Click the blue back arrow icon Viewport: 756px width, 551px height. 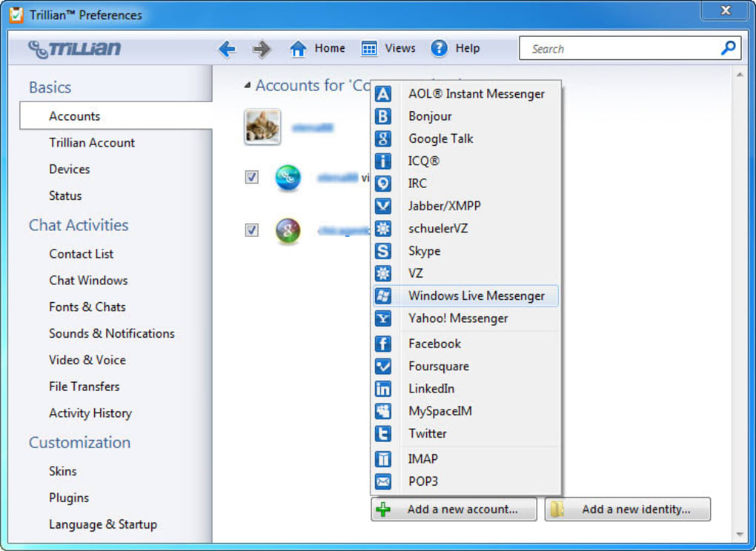(227, 49)
